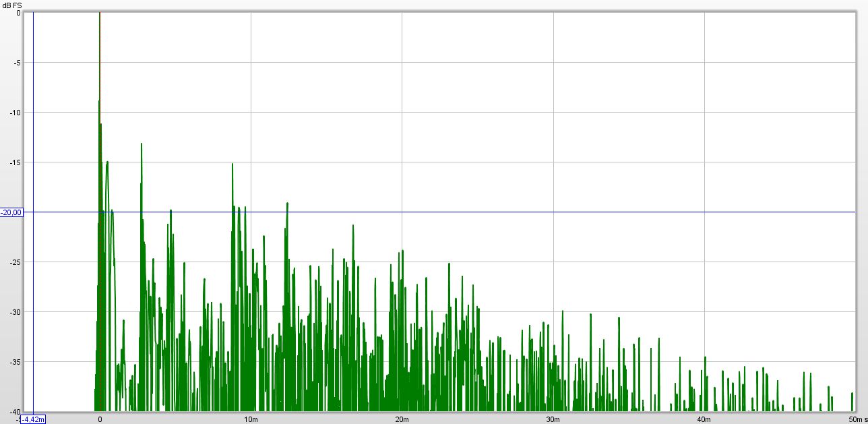The height and width of the screenshot is (424, 868).
Task: Select the "-4,42m" time cursor value box
Action: coord(33,419)
